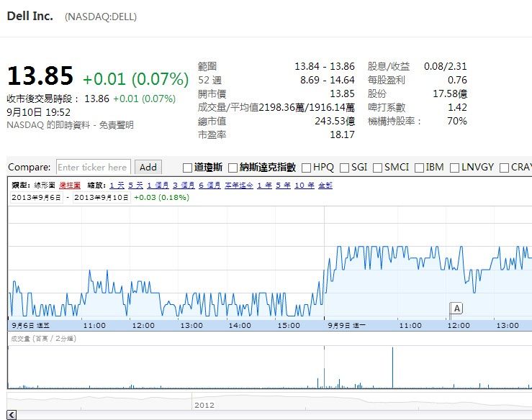
Task: Zoom chart to 全部
Action: click(x=325, y=185)
